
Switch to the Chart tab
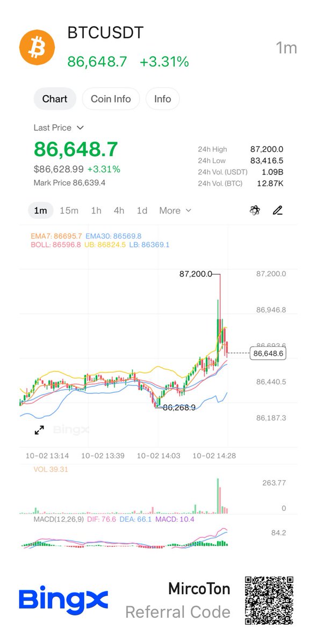(x=55, y=99)
